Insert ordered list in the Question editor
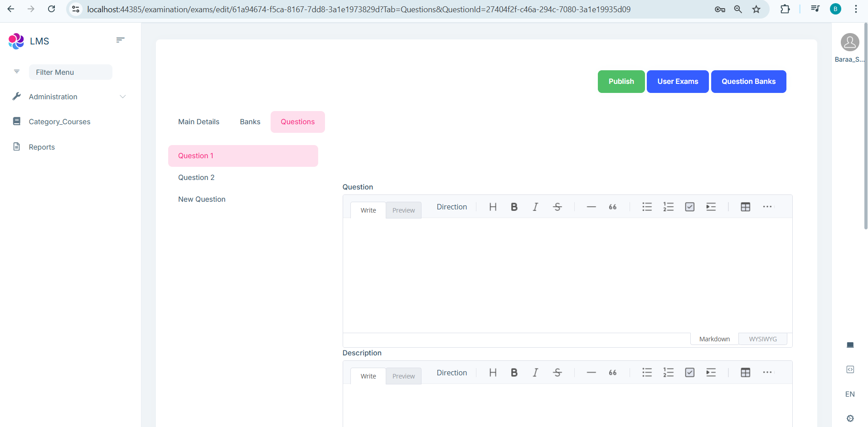Viewport: 868px width, 427px height. pos(668,207)
